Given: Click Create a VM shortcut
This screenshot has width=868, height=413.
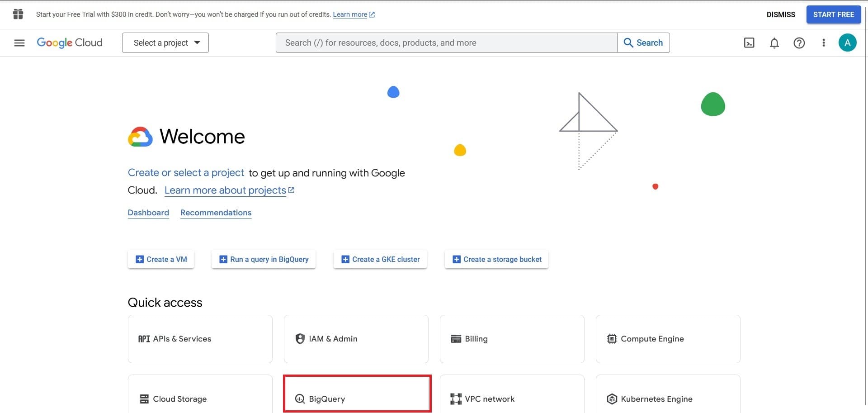Looking at the screenshot, I should pos(161,260).
